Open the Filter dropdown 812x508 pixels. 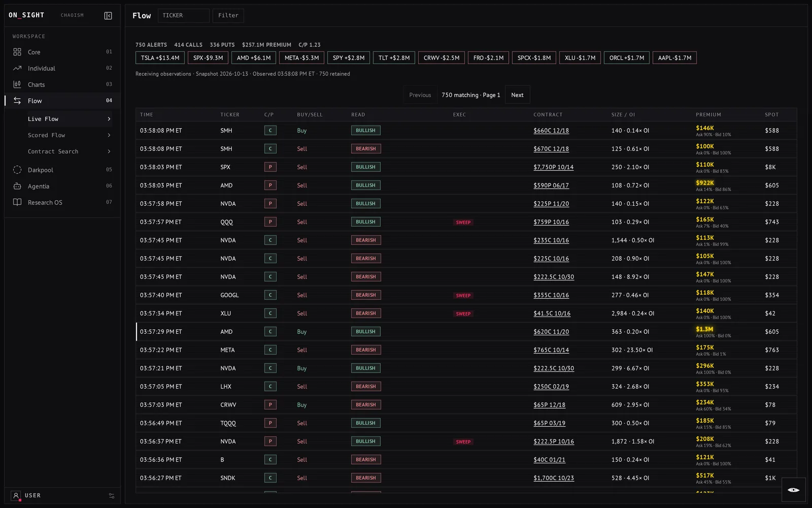(x=228, y=16)
